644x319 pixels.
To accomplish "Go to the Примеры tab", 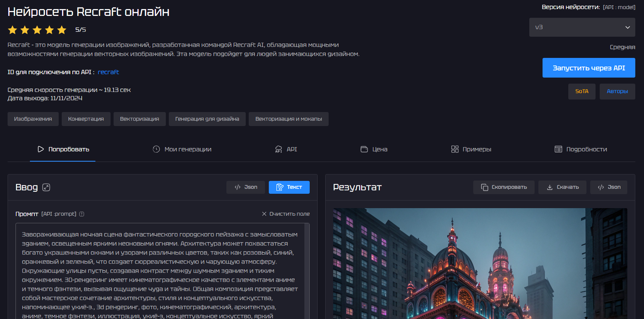I will (x=471, y=149).
